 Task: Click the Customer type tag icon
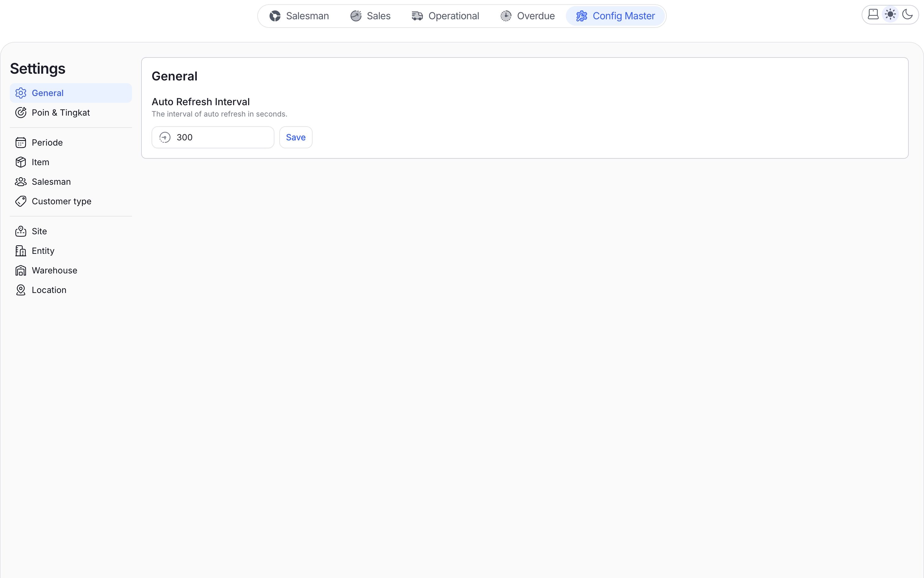coord(20,201)
